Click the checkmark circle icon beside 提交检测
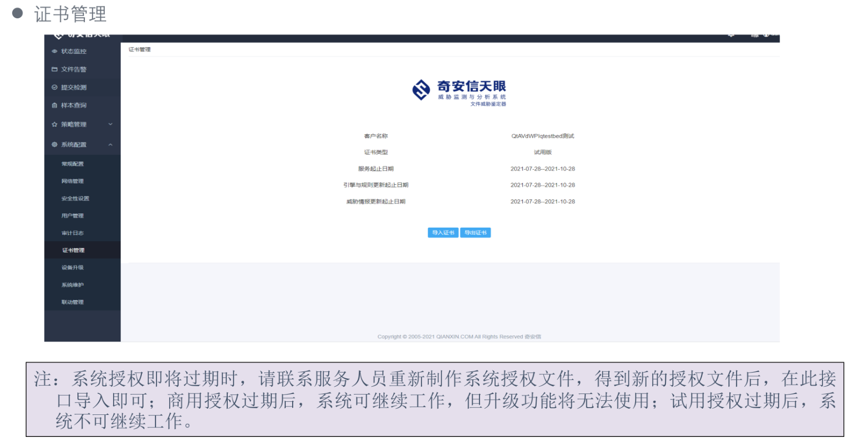The height and width of the screenshot is (439, 868). coord(54,87)
